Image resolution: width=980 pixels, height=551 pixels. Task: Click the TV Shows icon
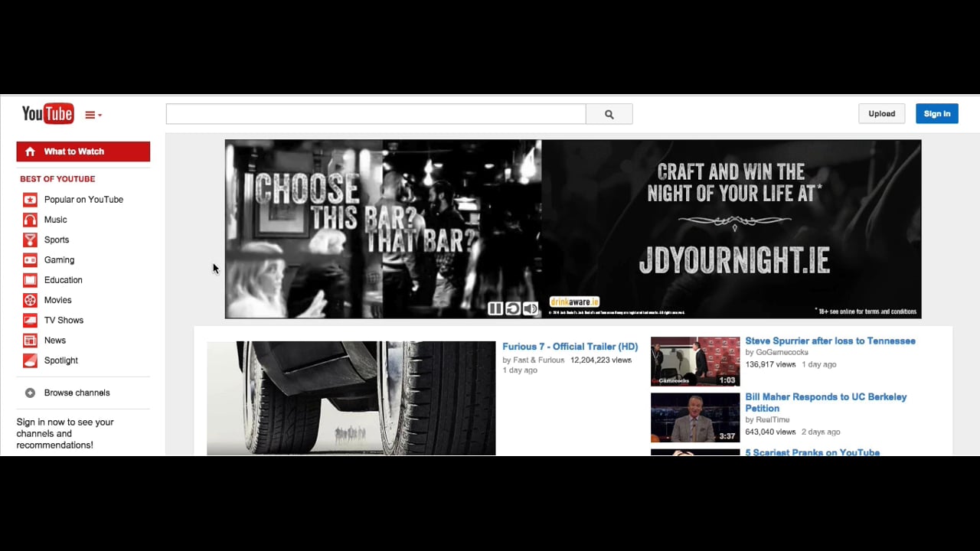[30, 320]
